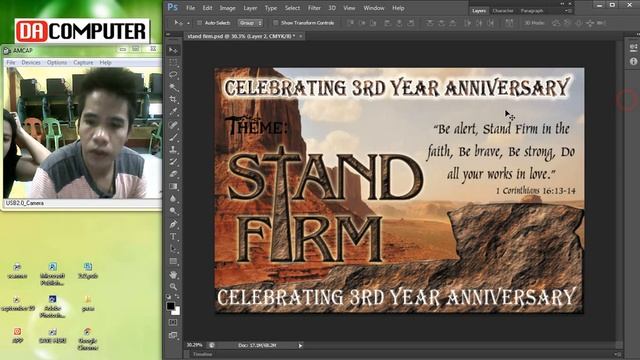This screenshot has height=360, width=640.
Task: Switch to the Paragraph panel tab
Action: coord(532,11)
